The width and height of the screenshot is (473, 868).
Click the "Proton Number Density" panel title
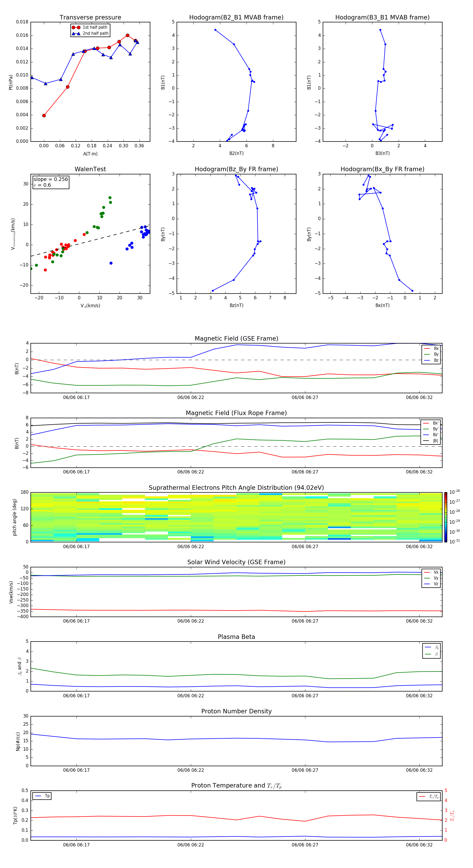(236, 711)
